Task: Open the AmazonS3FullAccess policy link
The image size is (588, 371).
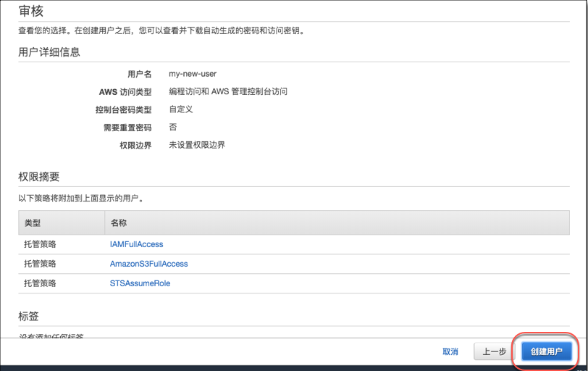Action: [x=148, y=264]
